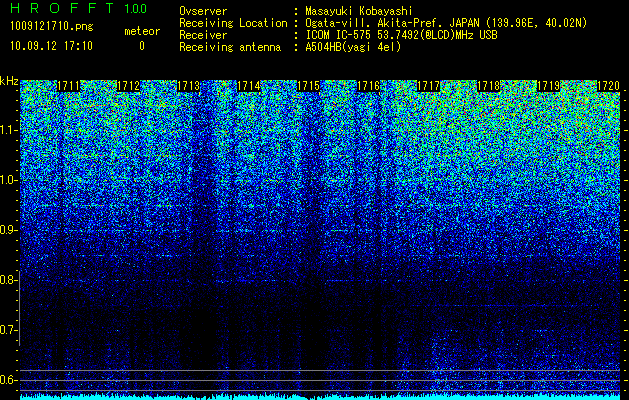629x400 pixels.
Task: Click the A504HB(yagi 4el) antenna text
Action: [353, 47]
